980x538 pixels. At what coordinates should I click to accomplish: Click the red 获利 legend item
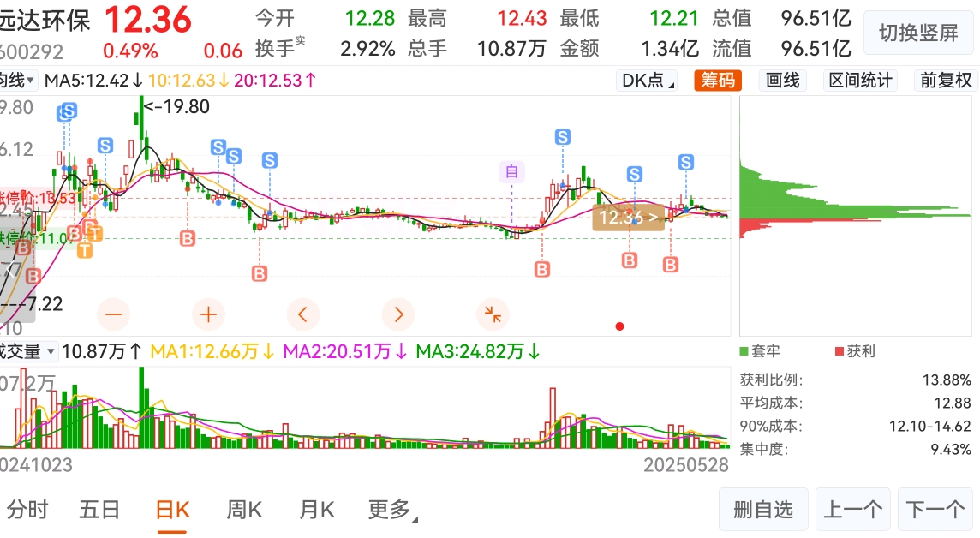(x=855, y=351)
